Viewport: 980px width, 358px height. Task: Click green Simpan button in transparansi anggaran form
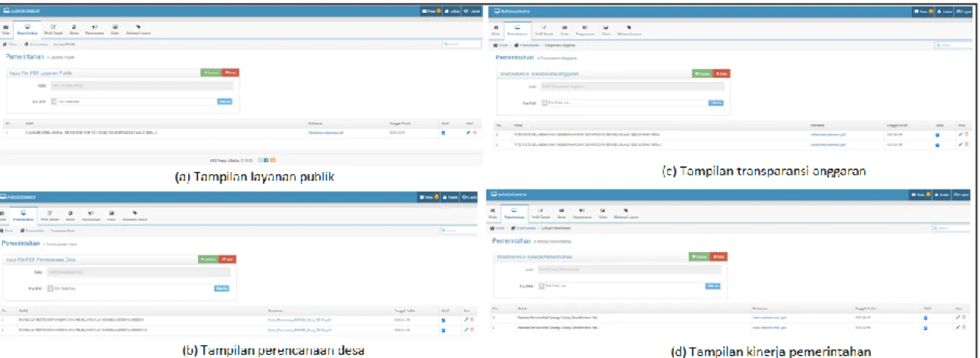click(702, 74)
